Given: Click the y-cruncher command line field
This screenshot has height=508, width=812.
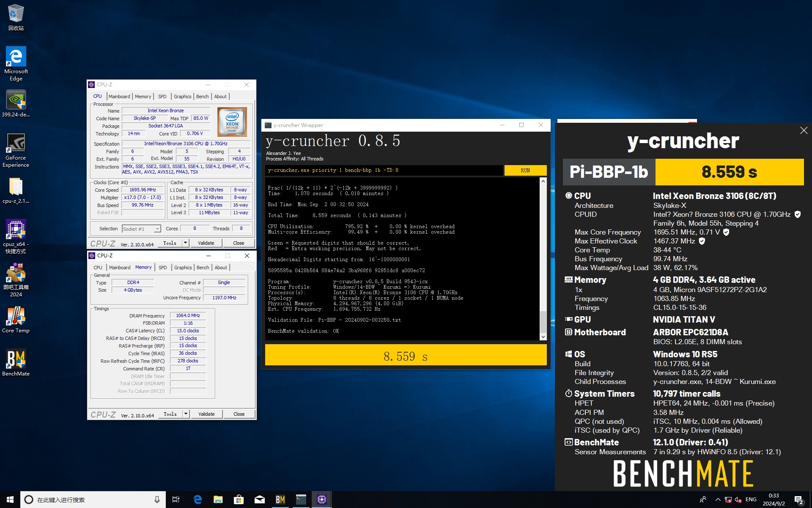Looking at the screenshot, I should tap(384, 170).
